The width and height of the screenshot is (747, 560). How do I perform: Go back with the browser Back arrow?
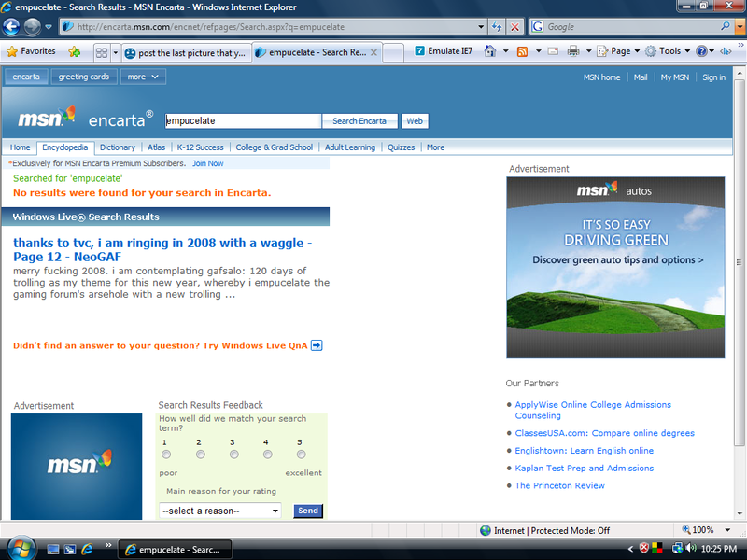12,27
